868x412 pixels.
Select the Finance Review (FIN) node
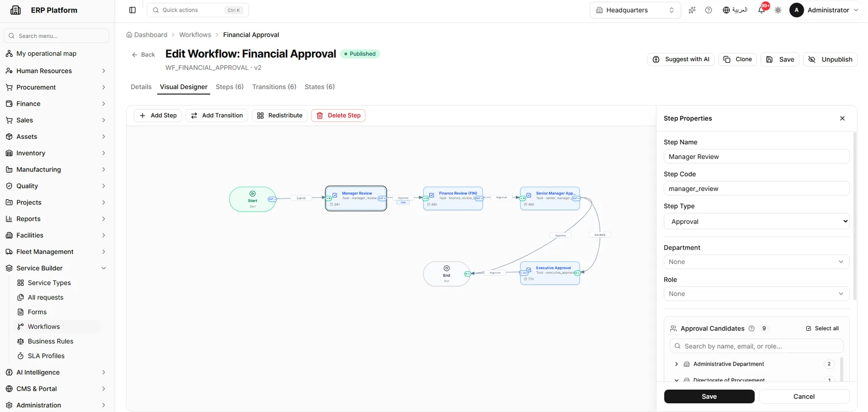click(453, 199)
